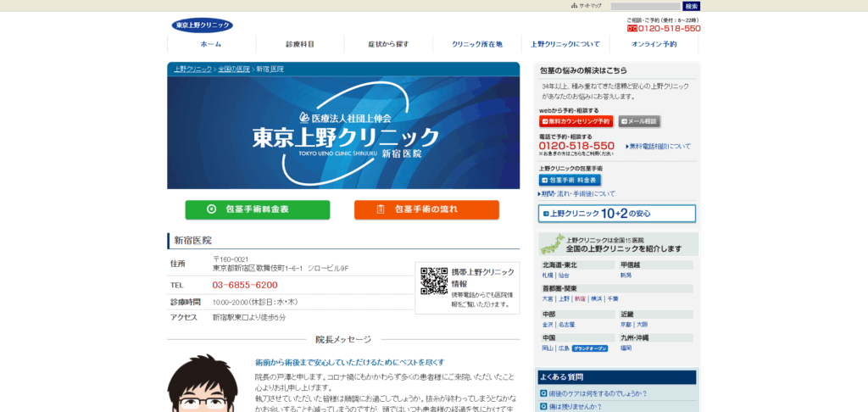Click the Q icon beside 傷は残りませんか
Screen dimensions: 868x412
(x=543, y=407)
